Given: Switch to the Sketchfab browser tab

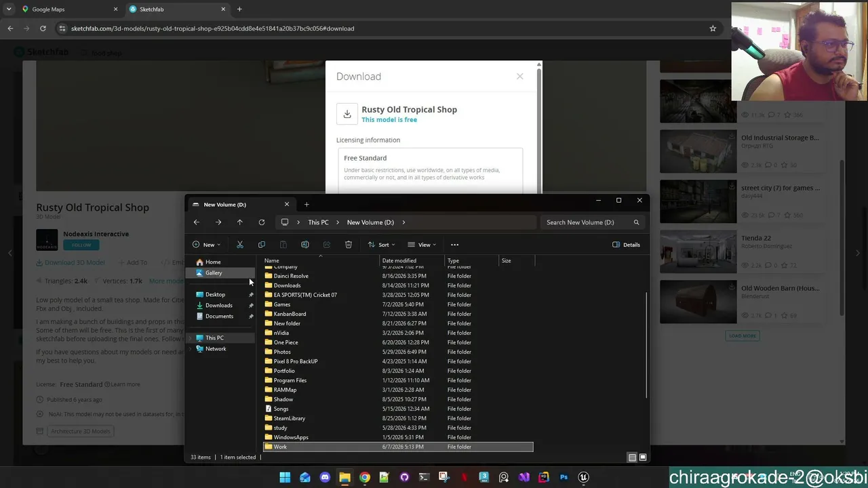Looking at the screenshot, I should (x=178, y=9).
